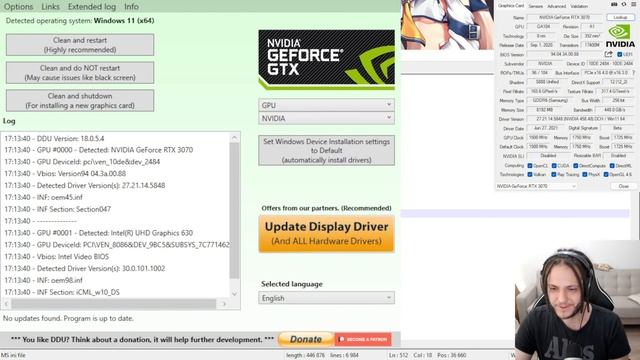
Task: Click the GPU-Z refresh icon
Action: [624, 4]
